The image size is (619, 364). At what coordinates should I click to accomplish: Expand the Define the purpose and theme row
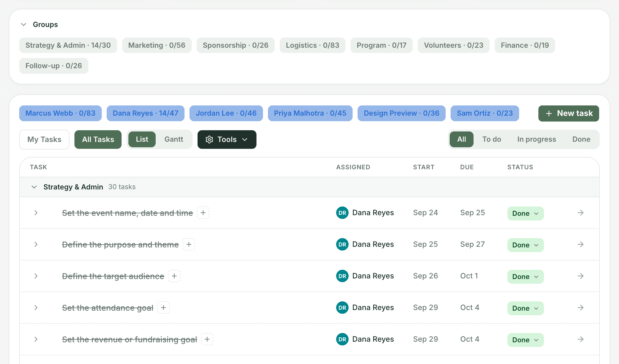point(36,244)
